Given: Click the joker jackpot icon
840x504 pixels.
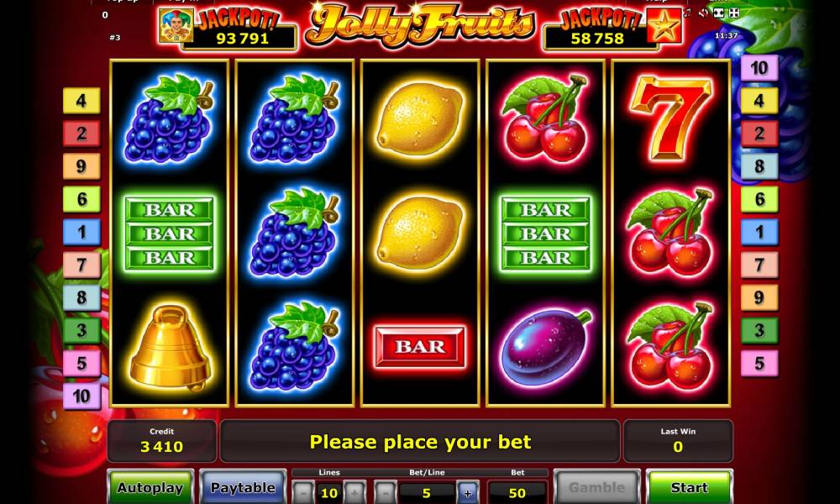Looking at the screenshot, I should pos(176,24).
